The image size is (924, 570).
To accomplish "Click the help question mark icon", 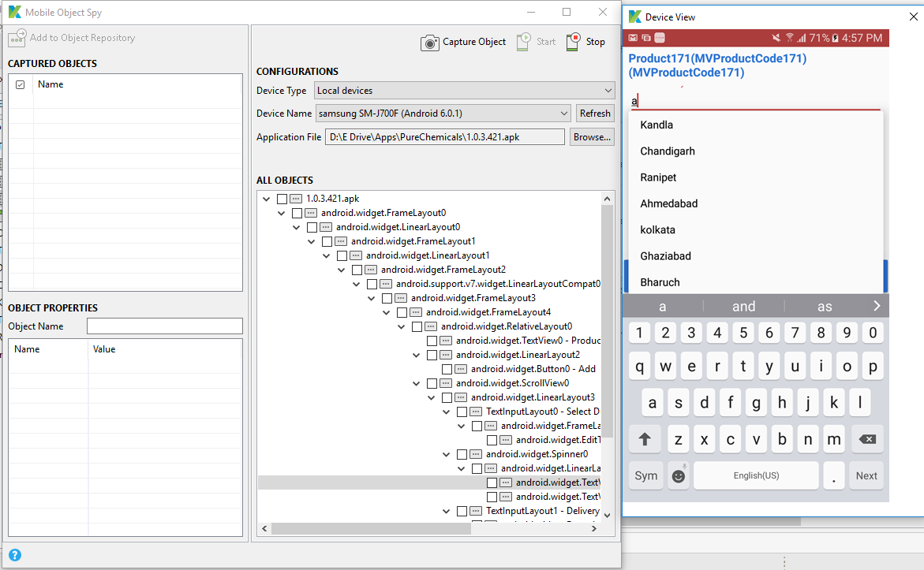I will pyautogui.click(x=14, y=555).
